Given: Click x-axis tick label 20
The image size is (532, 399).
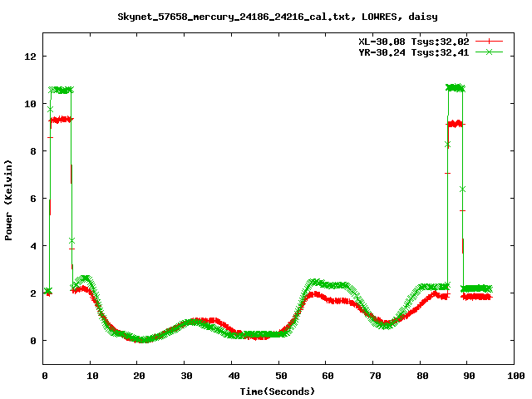Looking at the screenshot, I should click(x=139, y=376).
